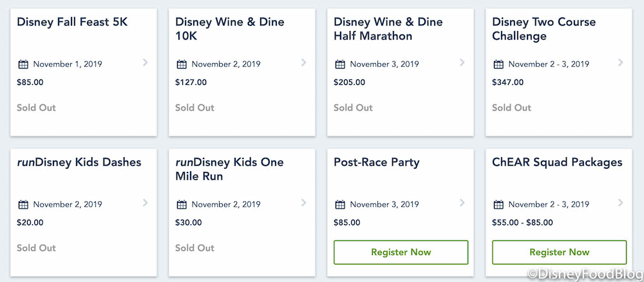Click calendar icon on Kids One Mile Run
This screenshot has width=644, height=282.
[182, 205]
